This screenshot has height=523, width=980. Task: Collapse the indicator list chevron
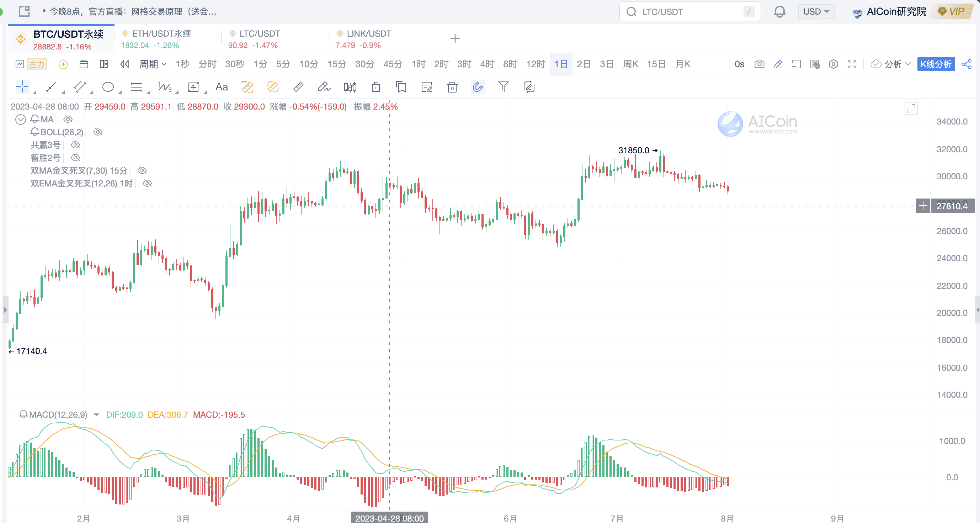click(x=21, y=120)
